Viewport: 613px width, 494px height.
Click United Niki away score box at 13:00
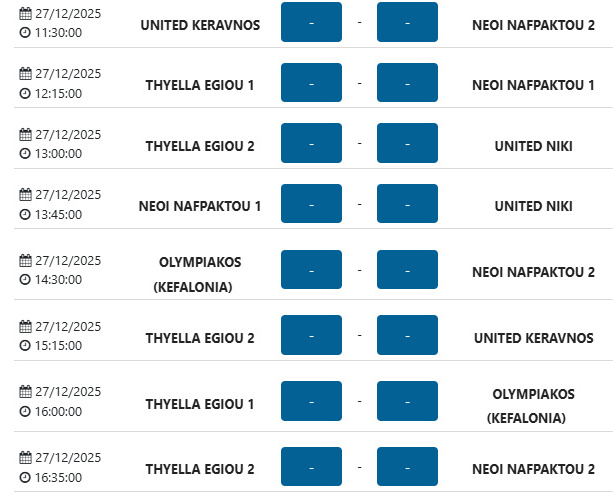click(x=407, y=144)
